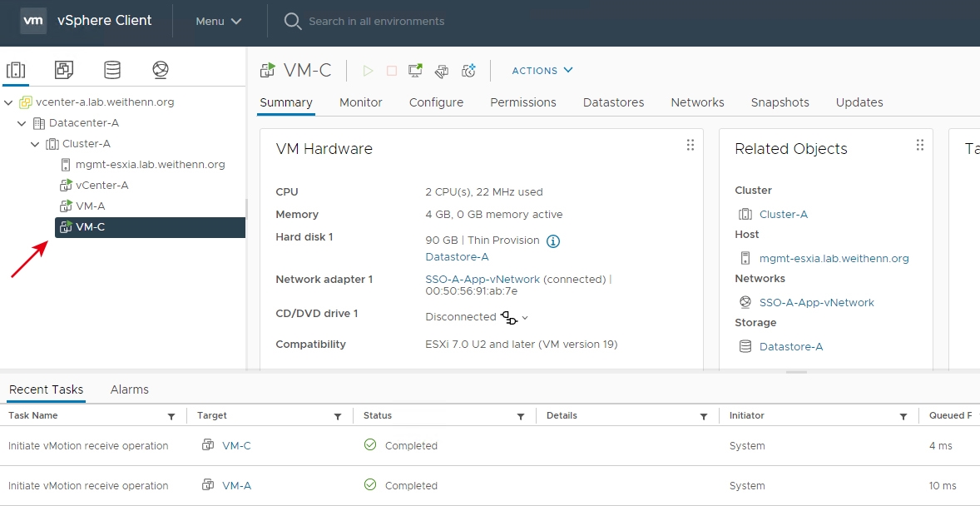Viewport: 980px width, 506px height.
Task: Click the Take Snapshot toolbar icon
Action: tap(468, 71)
